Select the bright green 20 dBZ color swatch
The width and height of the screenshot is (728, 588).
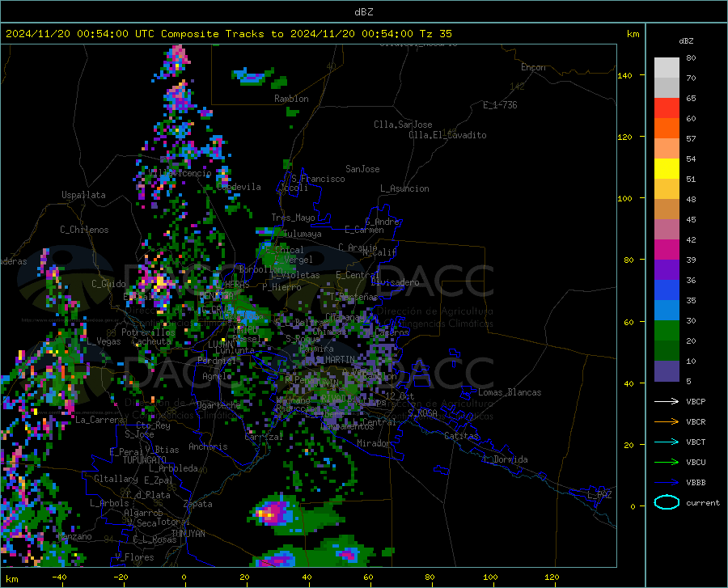click(x=667, y=331)
